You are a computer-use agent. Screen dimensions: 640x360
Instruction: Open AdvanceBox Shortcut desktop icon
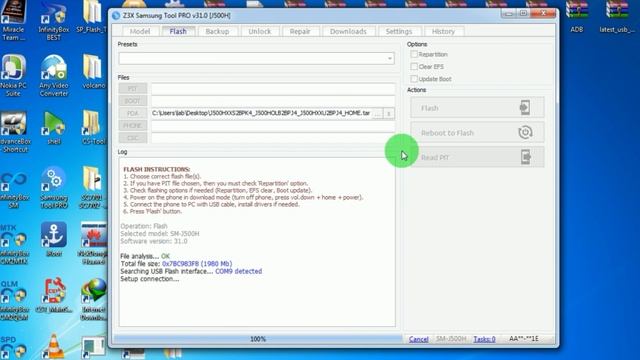[x=15, y=131]
